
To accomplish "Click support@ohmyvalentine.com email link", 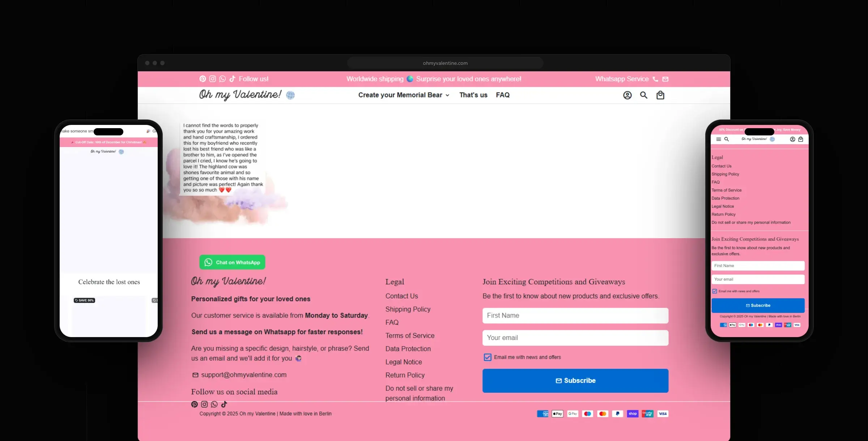I will (244, 375).
